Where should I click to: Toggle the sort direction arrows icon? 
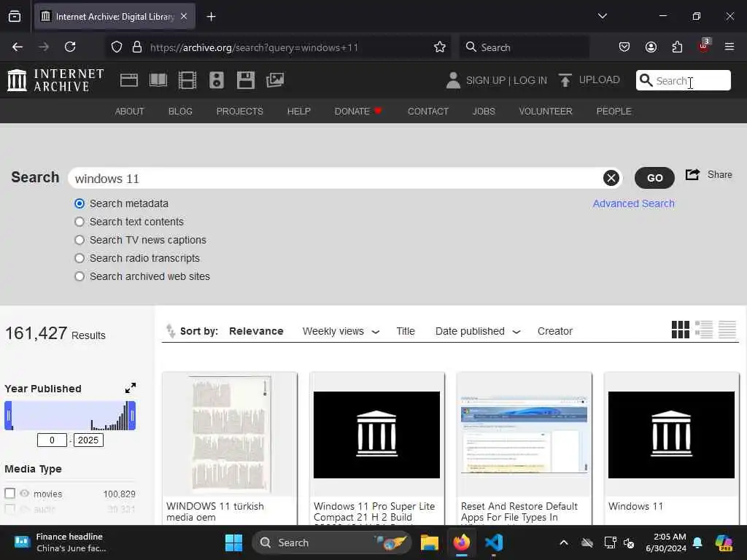click(171, 330)
